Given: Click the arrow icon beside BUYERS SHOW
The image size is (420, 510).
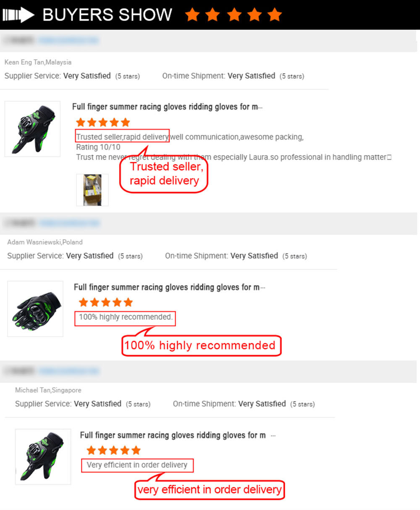Looking at the screenshot, I should point(18,15).
